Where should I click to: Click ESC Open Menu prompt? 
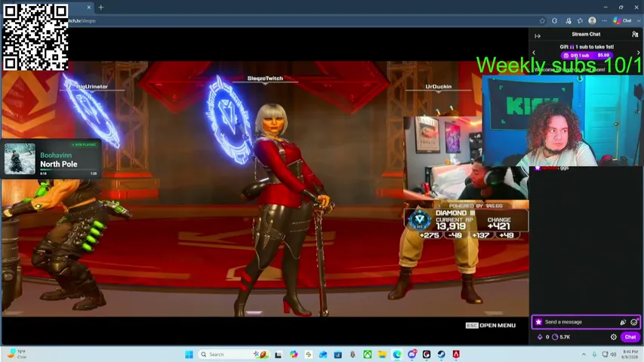(x=491, y=326)
